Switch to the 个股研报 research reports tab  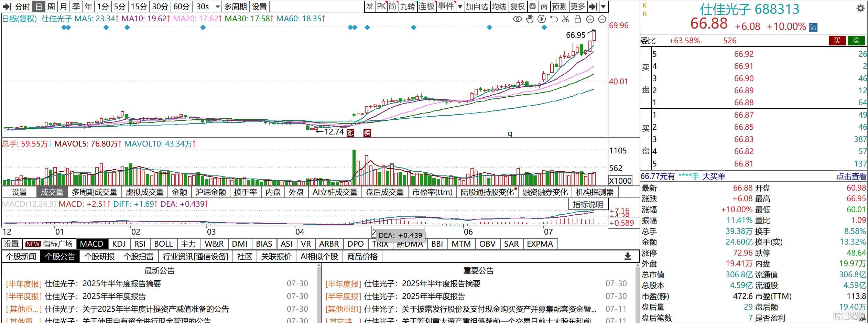tap(99, 256)
